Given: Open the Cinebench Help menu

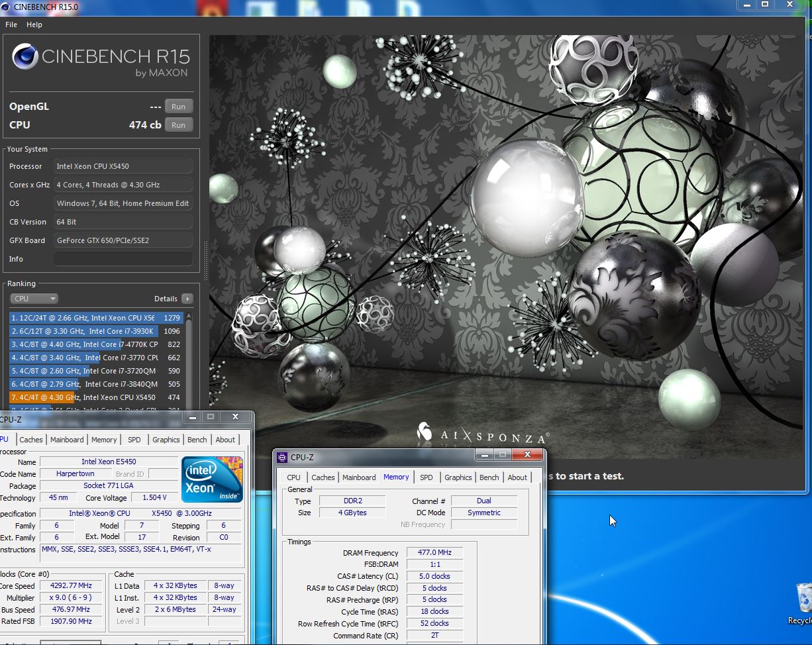Looking at the screenshot, I should tap(34, 25).
